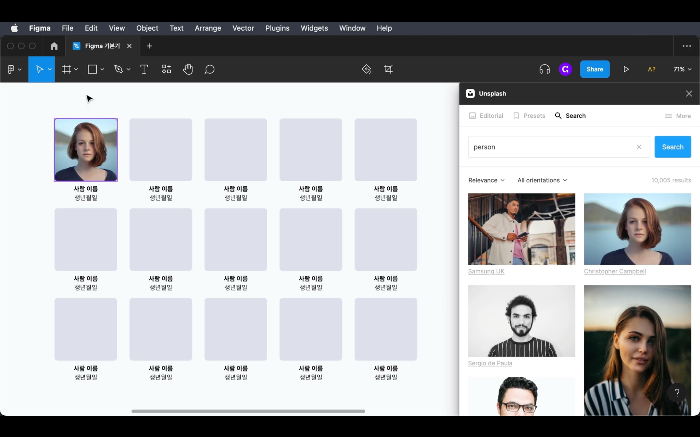700x437 pixels.
Task: Start audio conversation with headphones icon
Action: click(545, 69)
